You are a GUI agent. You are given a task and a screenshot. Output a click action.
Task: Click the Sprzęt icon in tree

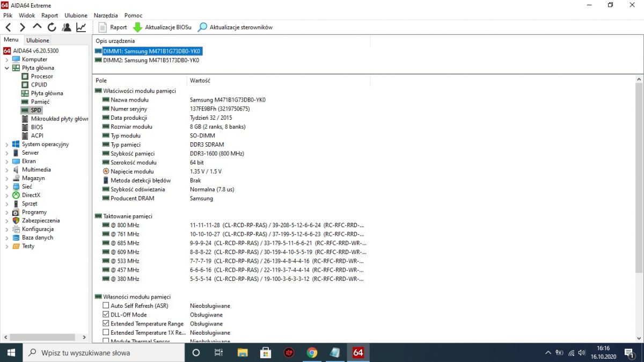tap(16, 204)
